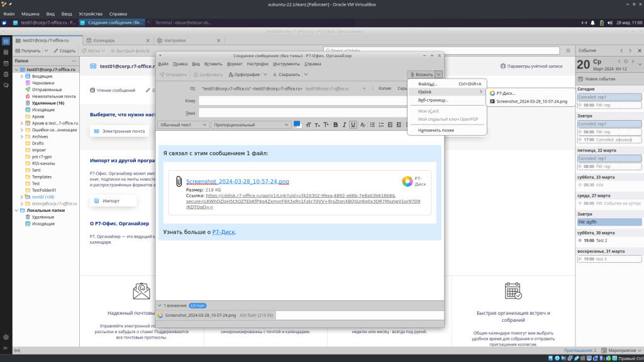
Task: Open Screenshot_2024-03-28_10-57-24.png link in message body
Action: (237, 182)
